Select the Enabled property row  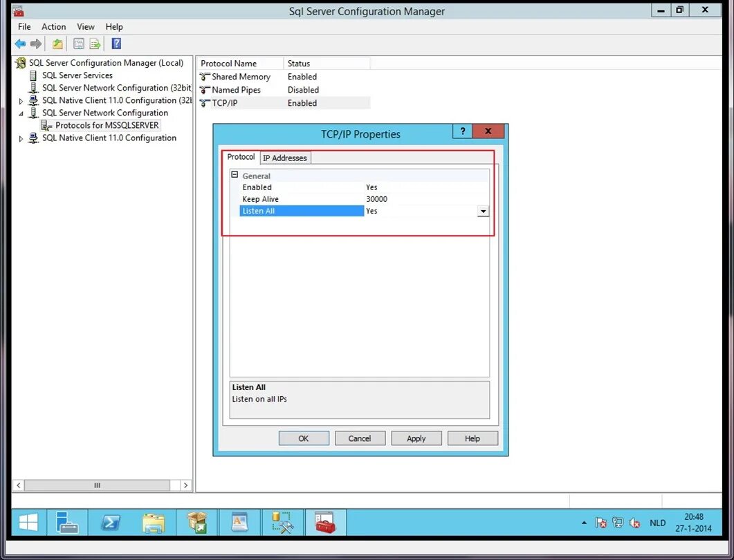[364, 187]
